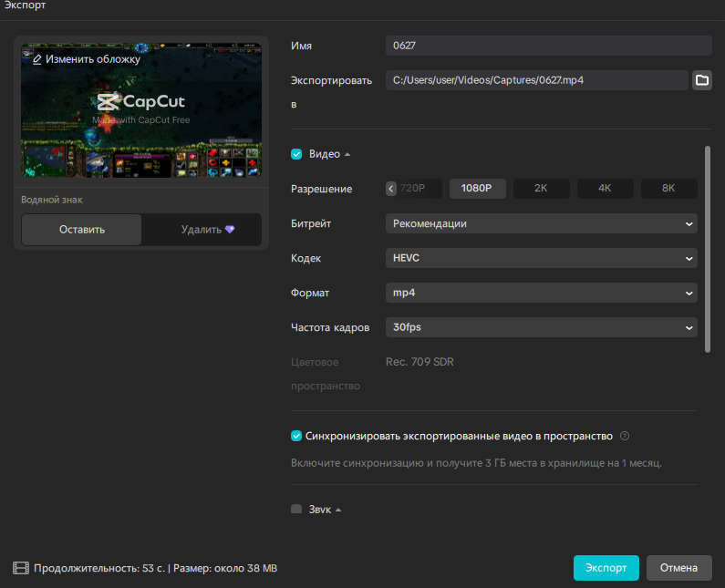Image resolution: width=725 pixels, height=588 pixels.
Task: Select 1080P resolution
Action: pyautogui.click(x=477, y=189)
